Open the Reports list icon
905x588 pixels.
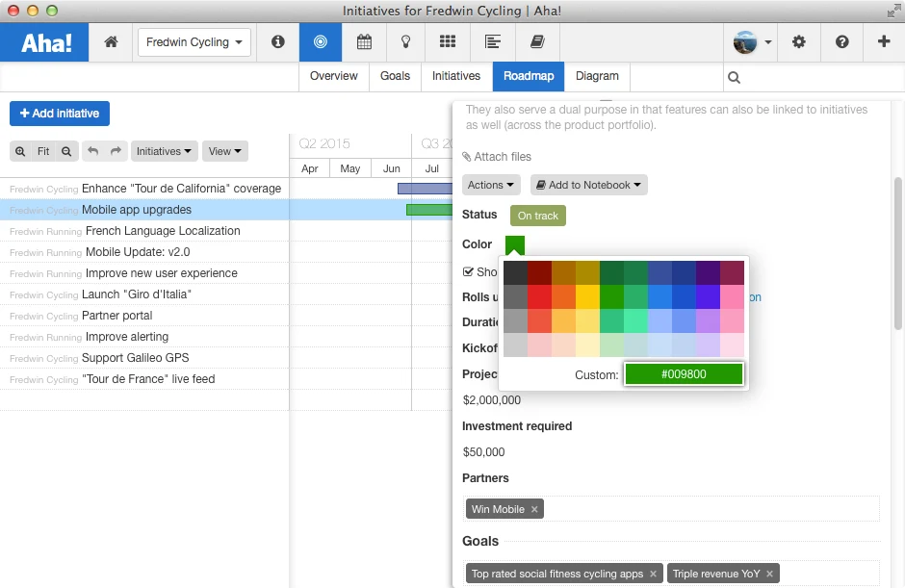(x=492, y=41)
